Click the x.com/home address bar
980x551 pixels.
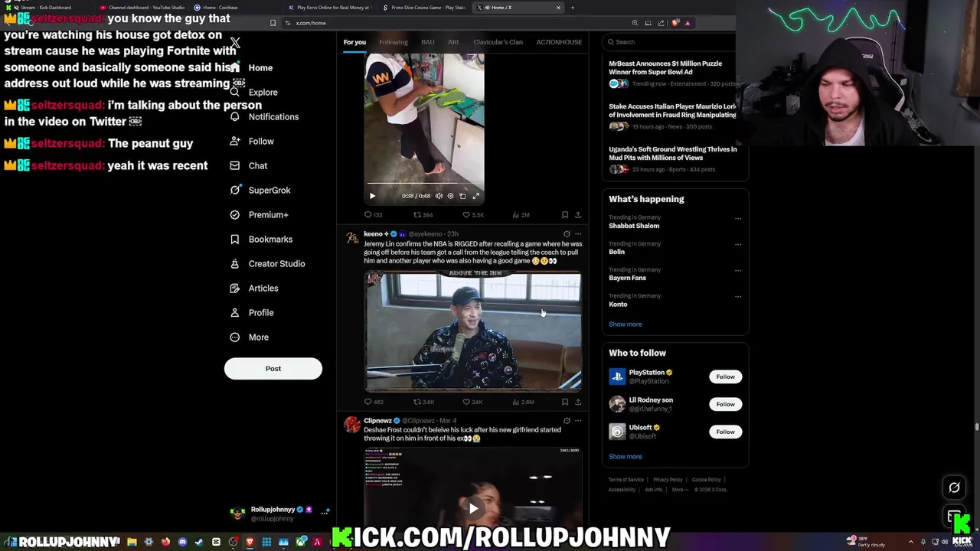click(456, 23)
